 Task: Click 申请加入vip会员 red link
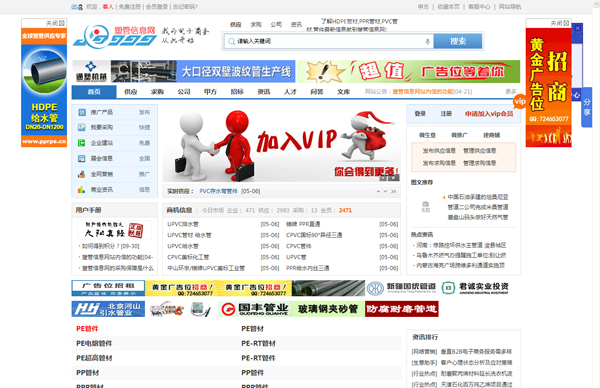click(489, 114)
